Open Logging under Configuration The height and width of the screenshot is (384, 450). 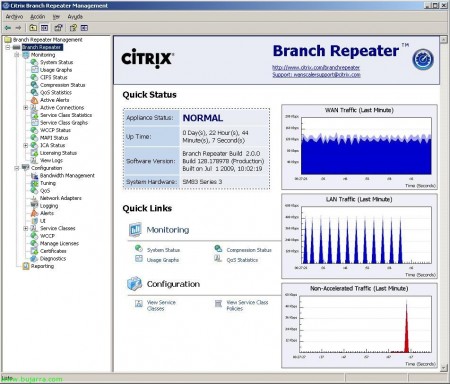click(49, 206)
